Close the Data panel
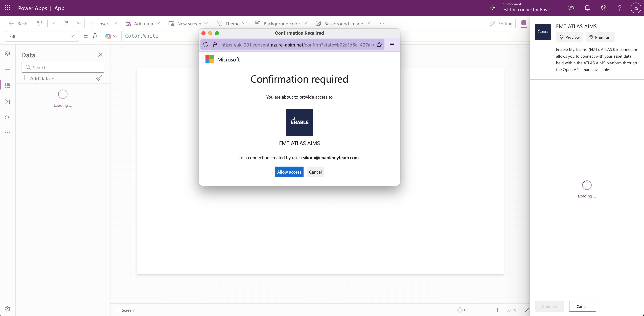The width and height of the screenshot is (644, 316). pos(100,55)
